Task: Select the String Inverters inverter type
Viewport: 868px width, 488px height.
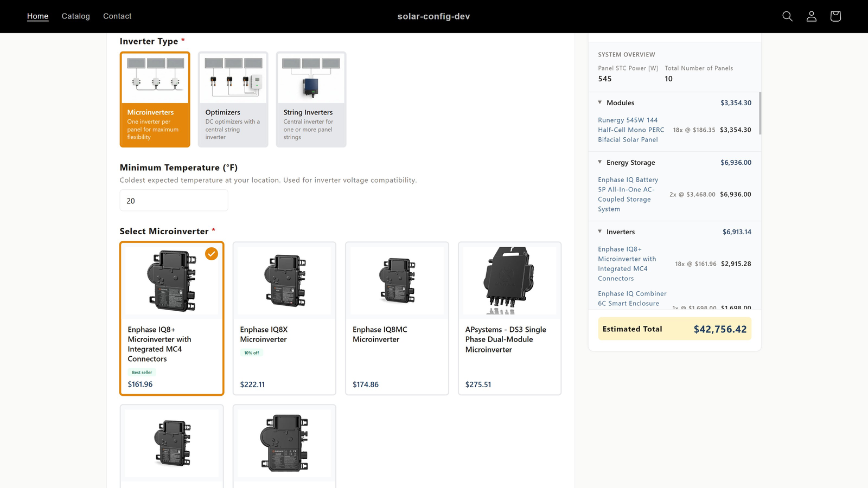Action: (311, 99)
